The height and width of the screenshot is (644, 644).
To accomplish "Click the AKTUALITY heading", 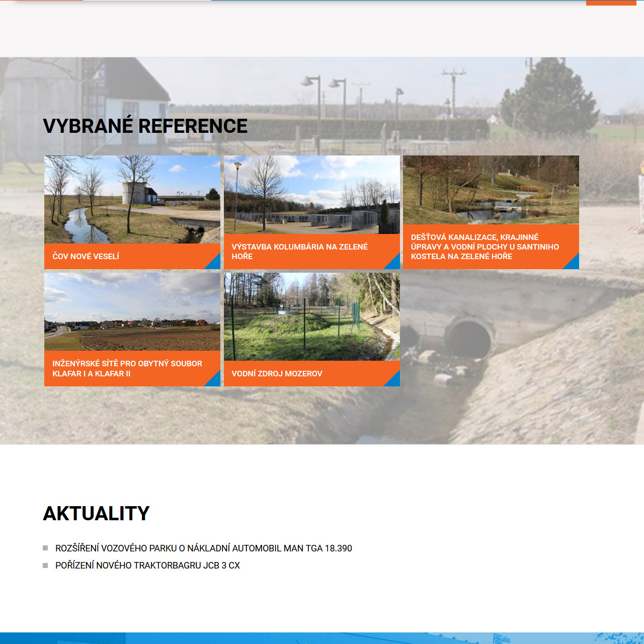I will [96, 514].
